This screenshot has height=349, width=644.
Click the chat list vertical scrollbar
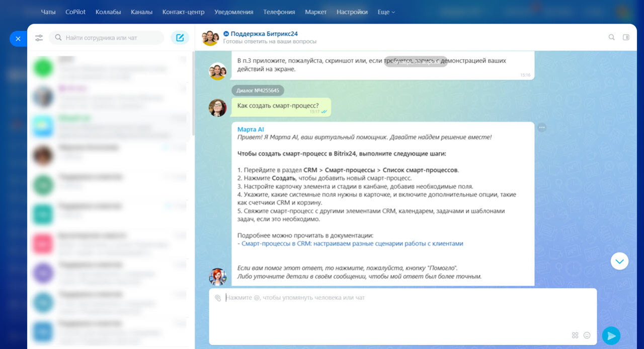tap(193, 93)
